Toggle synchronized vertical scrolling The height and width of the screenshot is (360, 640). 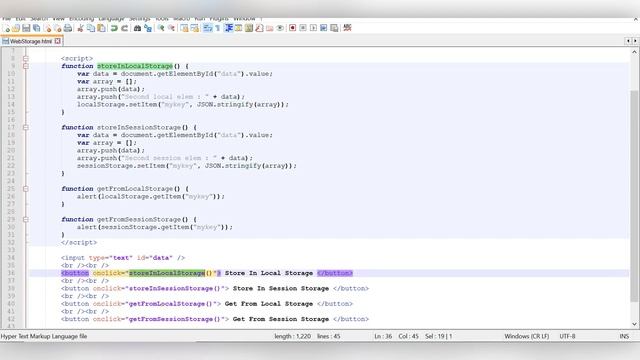(184, 28)
